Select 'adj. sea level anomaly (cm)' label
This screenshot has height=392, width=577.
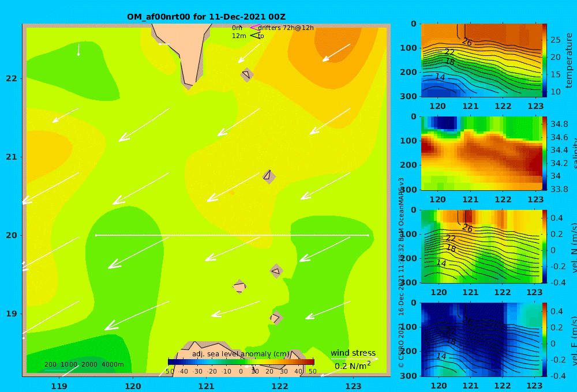(x=241, y=354)
